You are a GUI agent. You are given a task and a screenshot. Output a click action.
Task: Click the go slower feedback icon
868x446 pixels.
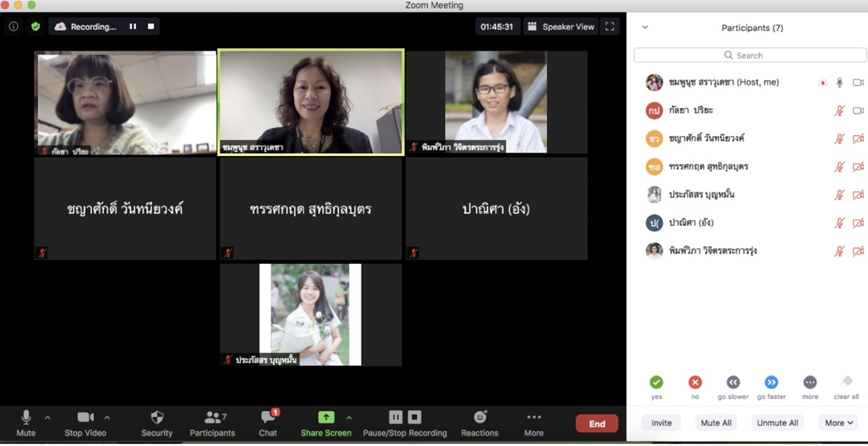click(x=733, y=382)
